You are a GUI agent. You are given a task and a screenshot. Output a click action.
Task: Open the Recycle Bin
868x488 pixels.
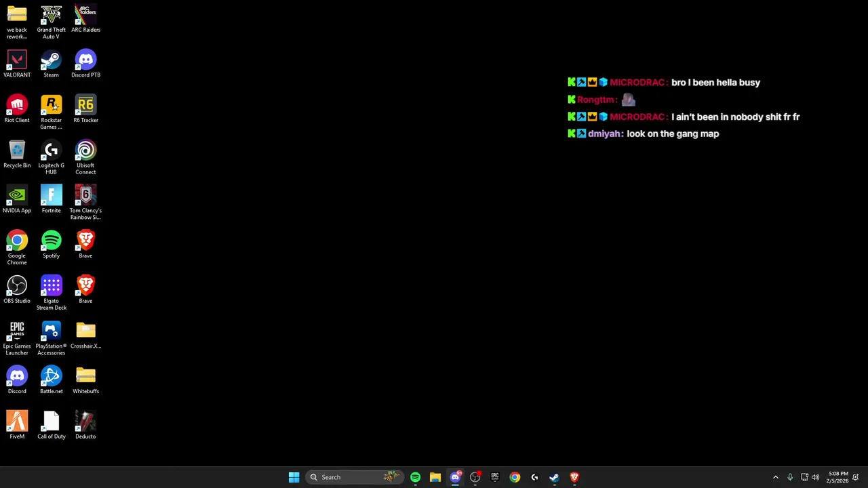coord(17,155)
